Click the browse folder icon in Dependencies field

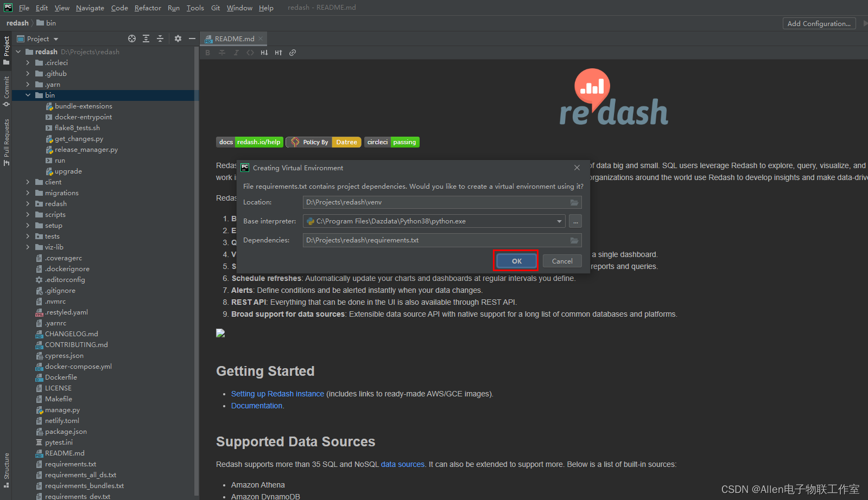[x=574, y=240]
